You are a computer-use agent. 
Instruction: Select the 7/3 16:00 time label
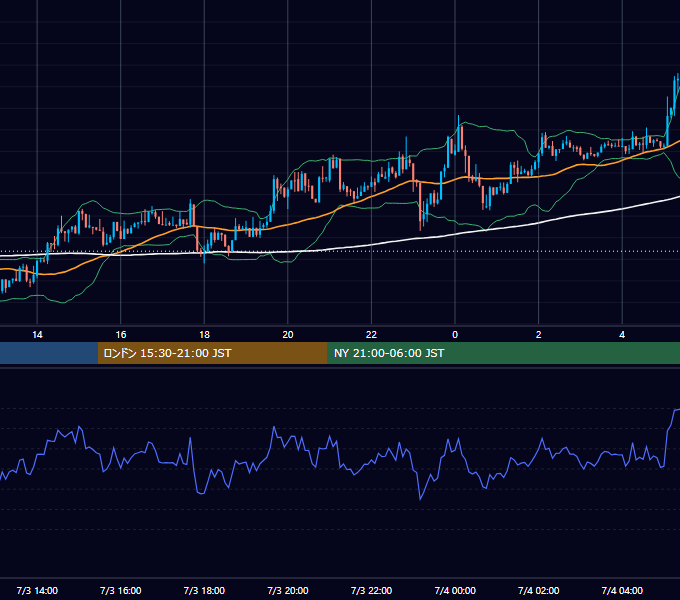pyautogui.click(x=121, y=590)
